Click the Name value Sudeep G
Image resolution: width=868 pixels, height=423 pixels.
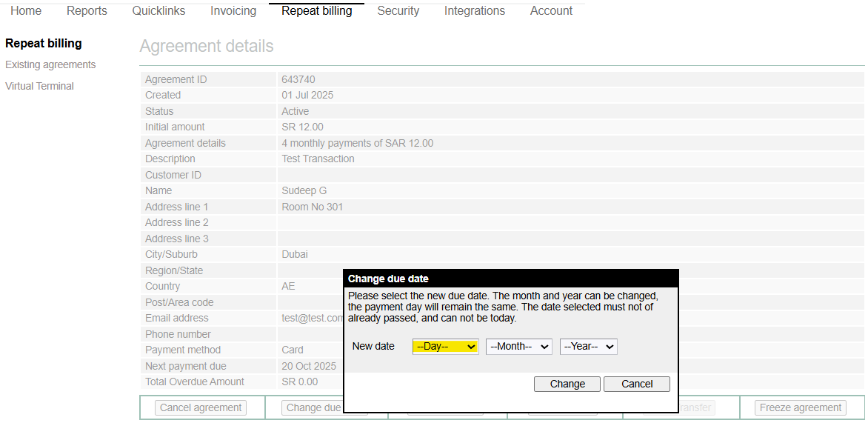click(x=304, y=190)
